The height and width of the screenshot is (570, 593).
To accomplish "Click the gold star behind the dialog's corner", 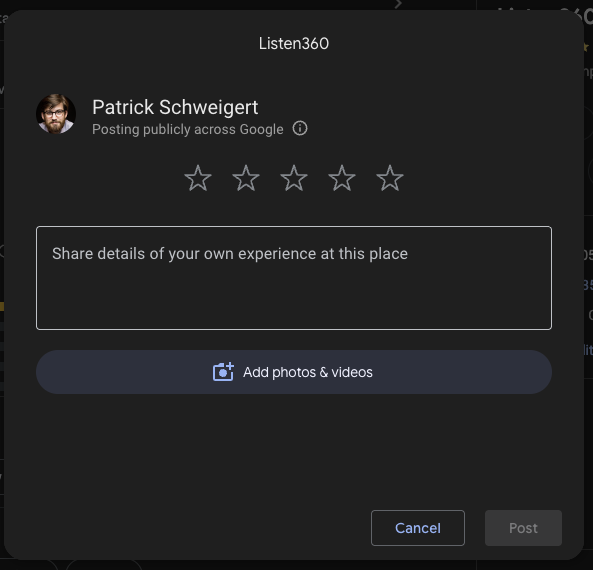I will coord(587,47).
